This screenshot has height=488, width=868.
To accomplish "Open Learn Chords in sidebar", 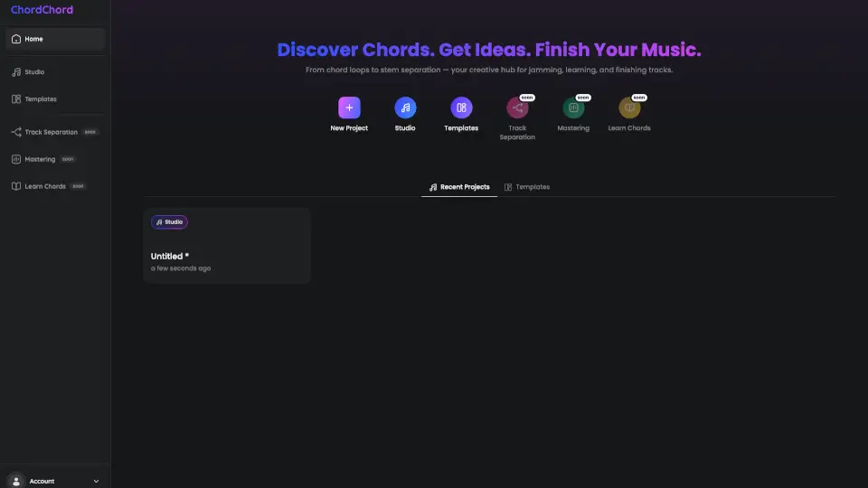I will tap(45, 186).
